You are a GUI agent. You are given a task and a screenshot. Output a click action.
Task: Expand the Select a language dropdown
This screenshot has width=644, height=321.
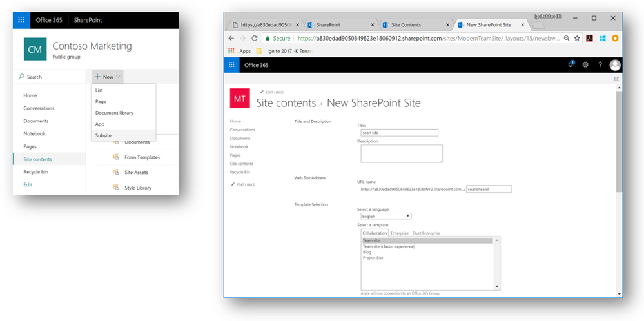386,216
